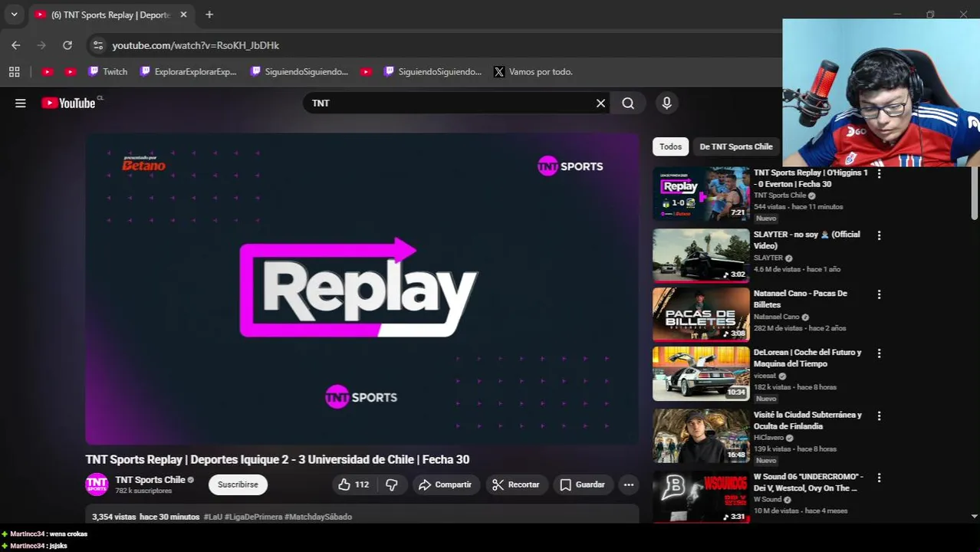Open the YouTube hamburger guide menu
Screen dimensions: 980x552
point(21,103)
